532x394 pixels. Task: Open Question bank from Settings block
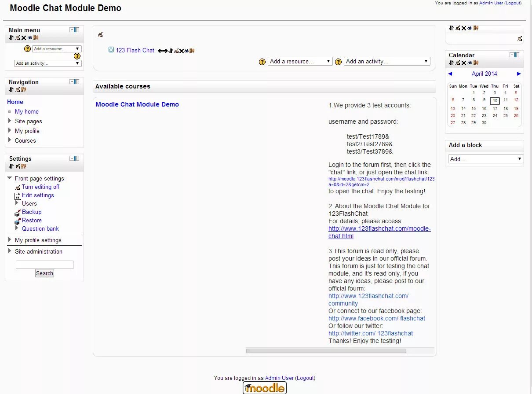point(40,228)
